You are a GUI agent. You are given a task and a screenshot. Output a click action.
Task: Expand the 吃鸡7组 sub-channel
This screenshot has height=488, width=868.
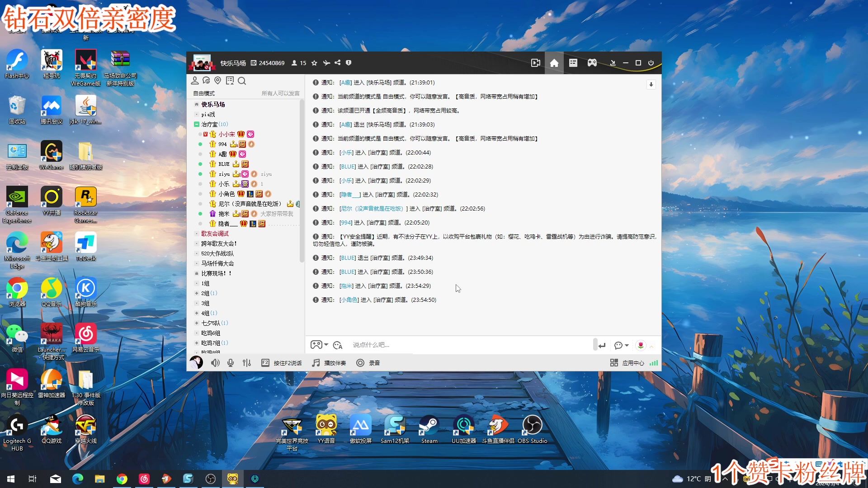click(197, 343)
